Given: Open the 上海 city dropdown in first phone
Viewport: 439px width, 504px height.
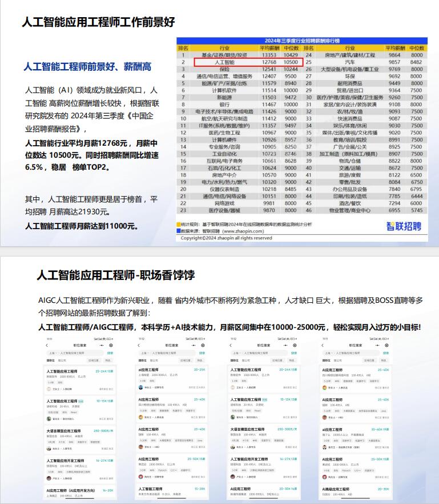Looking at the screenshot, I should pos(51,353).
